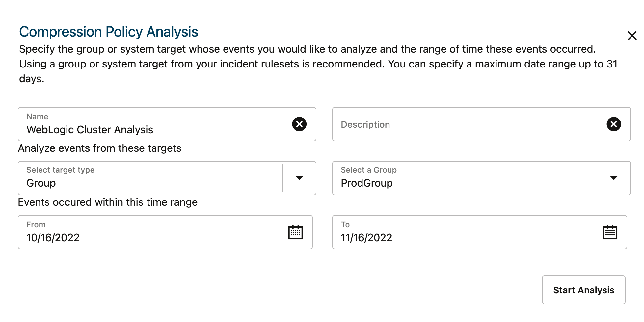This screenshot has height=322, width=644.
Task: Open the From date calendar picker
Action: coord(295,232)
